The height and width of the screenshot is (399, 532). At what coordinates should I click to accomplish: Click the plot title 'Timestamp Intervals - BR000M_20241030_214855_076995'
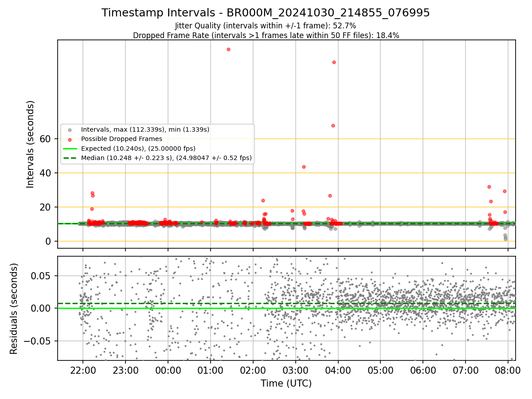(x=266, y=13)
